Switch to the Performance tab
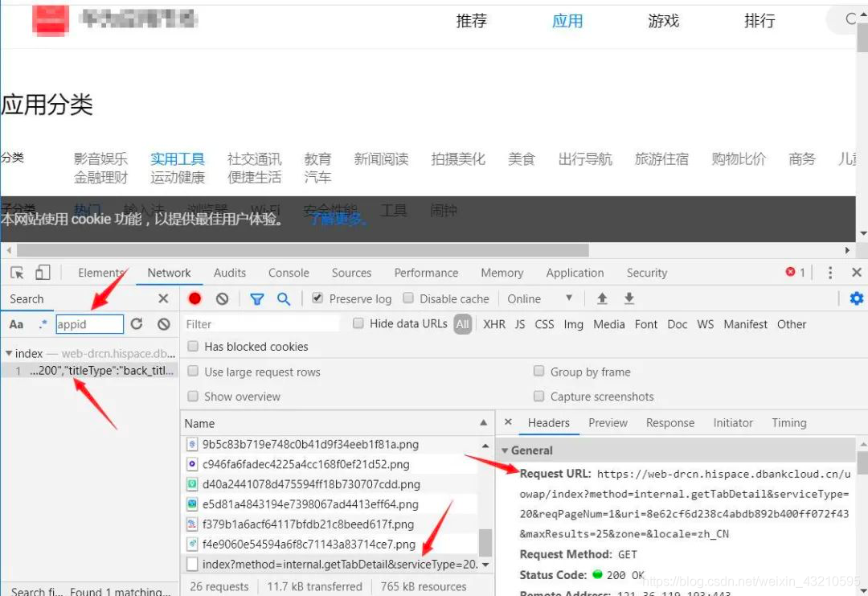Viewport: 868px width, 596px height. tap(426, 273)
